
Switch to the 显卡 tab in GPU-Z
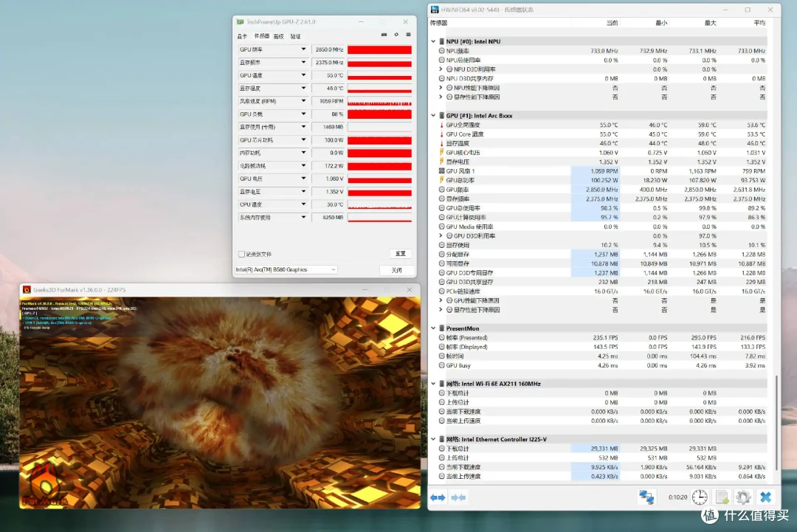tap(242, 37)
